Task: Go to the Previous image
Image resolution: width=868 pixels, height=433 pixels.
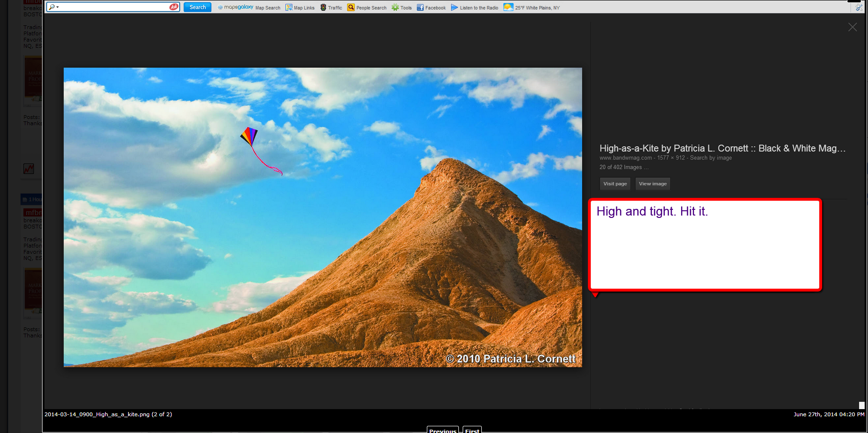Action: coord(443,430)
